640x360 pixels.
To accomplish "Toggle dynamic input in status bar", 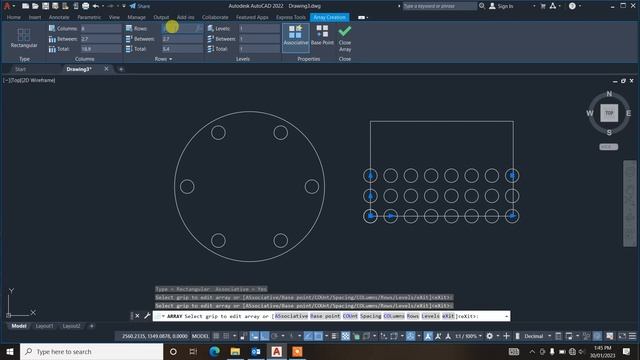I will click(x=254, y=336).
